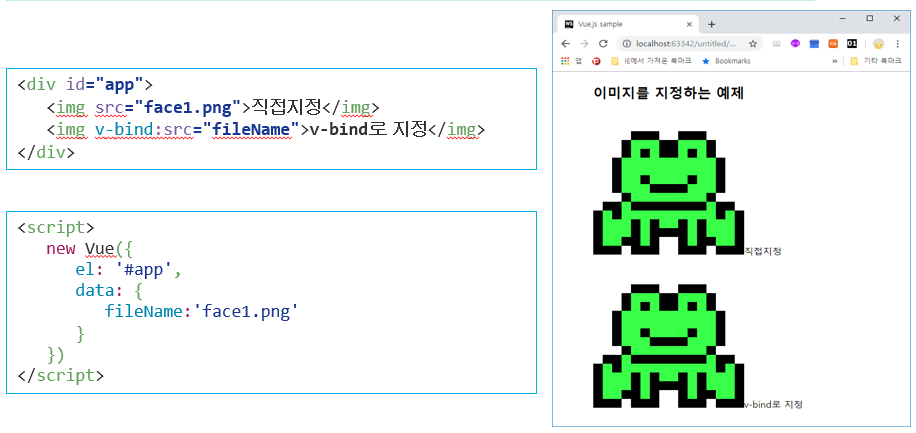Open the user profile avatar
The image size is (916, 433).
(878, 44)
